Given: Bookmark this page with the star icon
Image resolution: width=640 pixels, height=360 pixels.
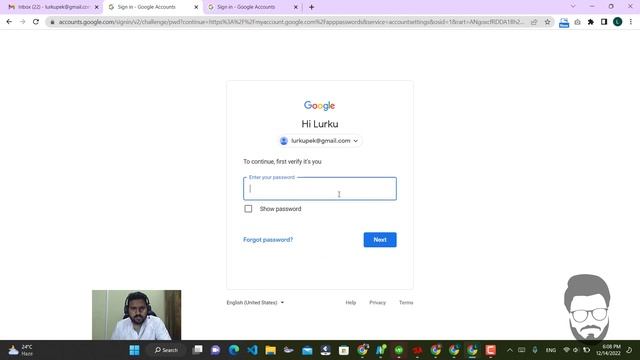Looking at the screenshot, I should click(x=547, y=22).
